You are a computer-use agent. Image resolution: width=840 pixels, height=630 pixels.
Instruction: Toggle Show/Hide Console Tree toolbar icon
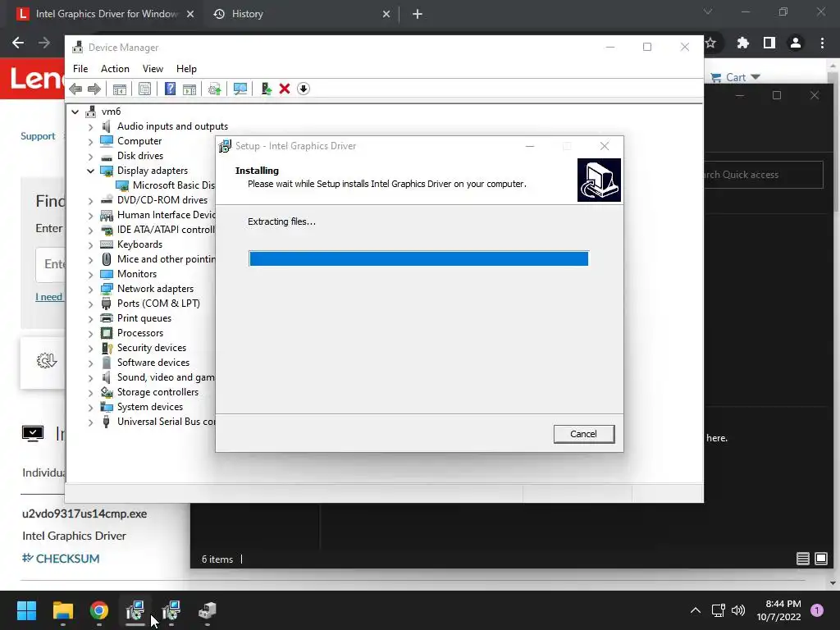120,89
